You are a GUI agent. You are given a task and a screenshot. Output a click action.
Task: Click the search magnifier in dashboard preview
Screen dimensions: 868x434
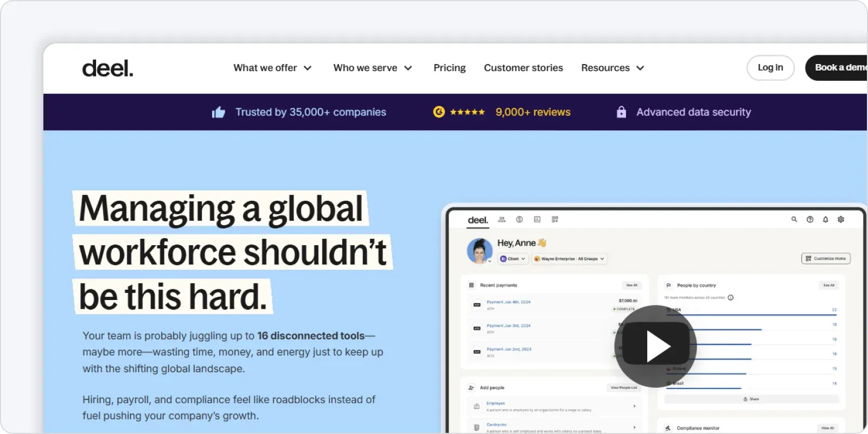point(794,220)
